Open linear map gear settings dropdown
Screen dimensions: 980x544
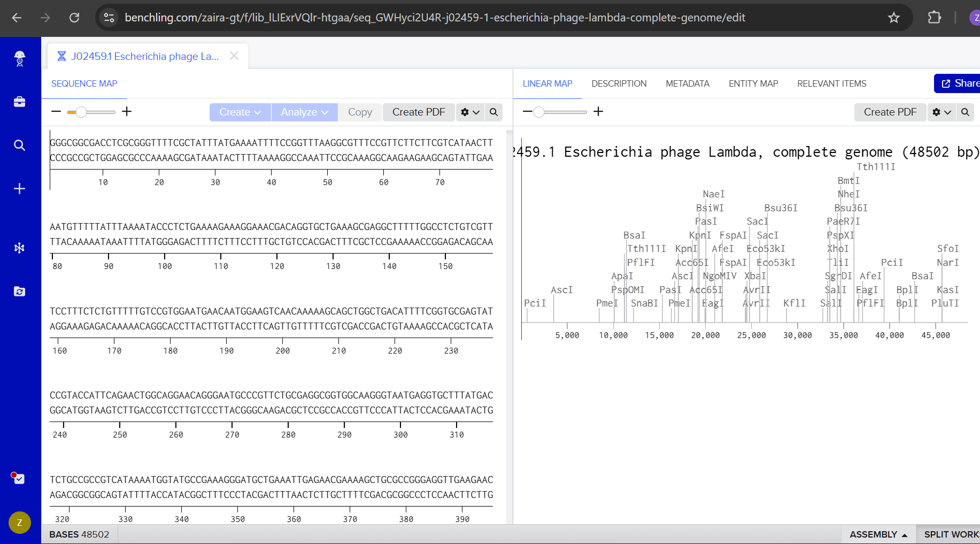pyautogui.click(x=942, y=112)
